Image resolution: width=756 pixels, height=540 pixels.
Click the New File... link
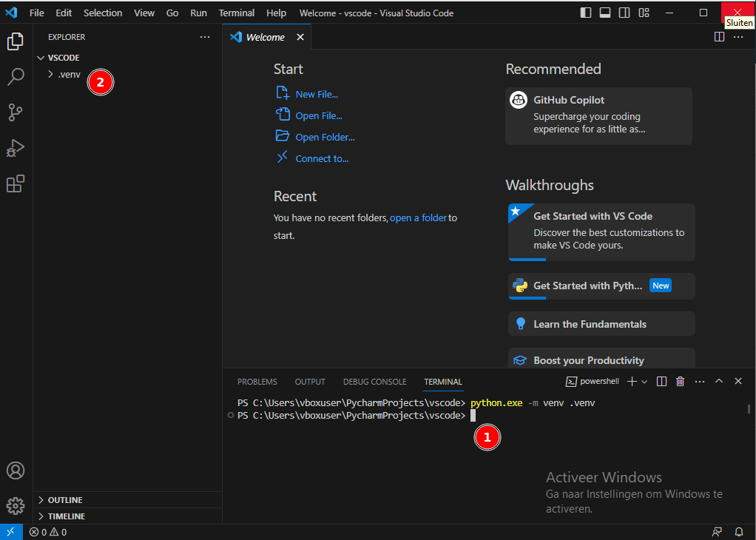click(x=317, y=94)
